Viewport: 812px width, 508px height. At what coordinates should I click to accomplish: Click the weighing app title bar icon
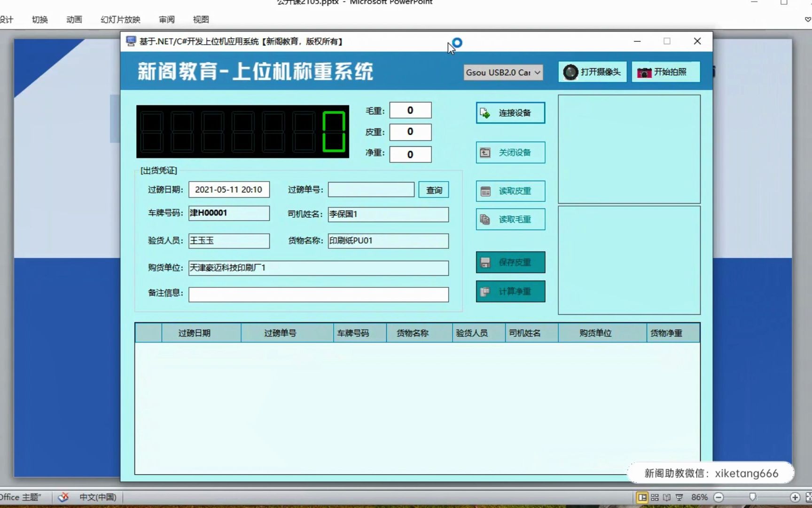pos(131,41)
